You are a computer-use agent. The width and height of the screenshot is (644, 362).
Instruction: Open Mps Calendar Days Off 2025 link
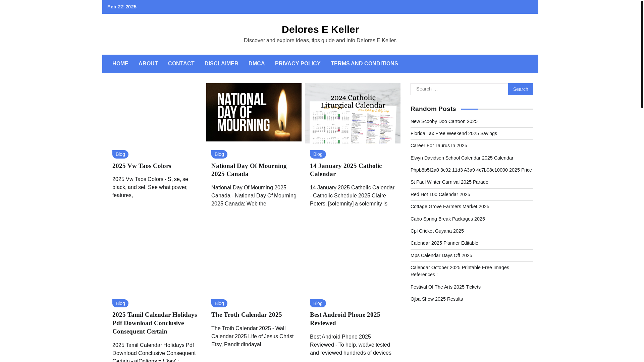coord(441,255)
